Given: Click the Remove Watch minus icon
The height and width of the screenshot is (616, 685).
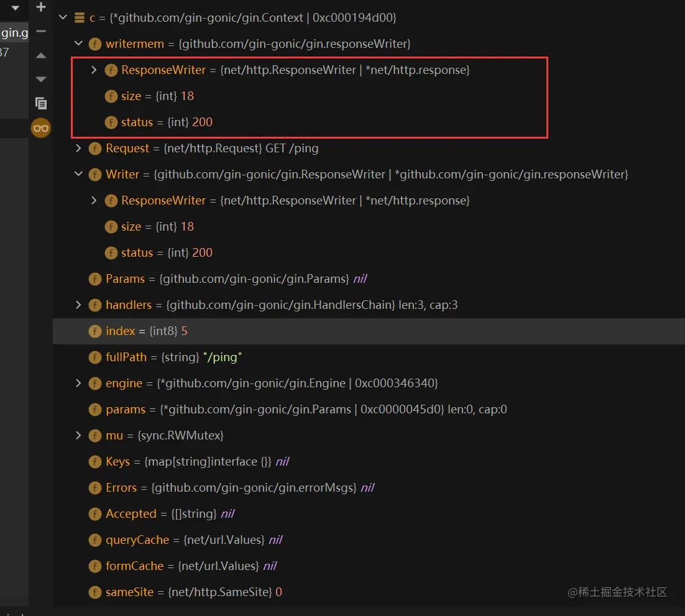Looking at the screenshot, I should coord(41,31).
